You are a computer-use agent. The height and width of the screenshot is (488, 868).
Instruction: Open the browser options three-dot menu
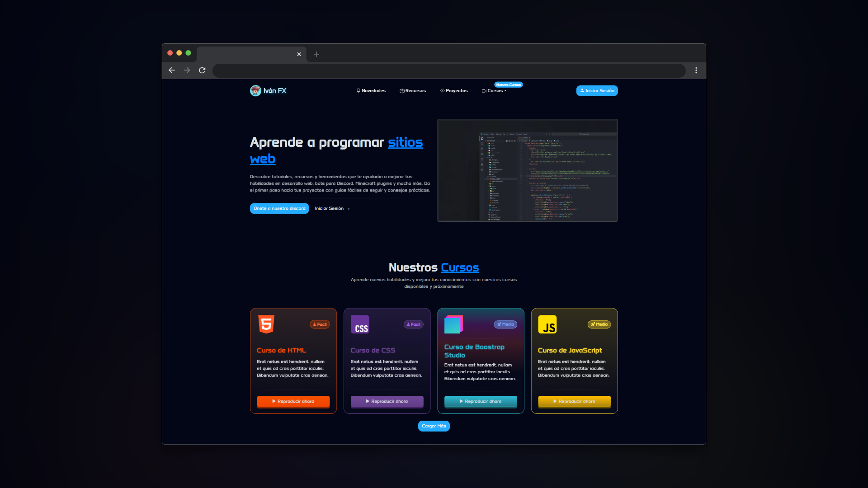pos(696,70)
